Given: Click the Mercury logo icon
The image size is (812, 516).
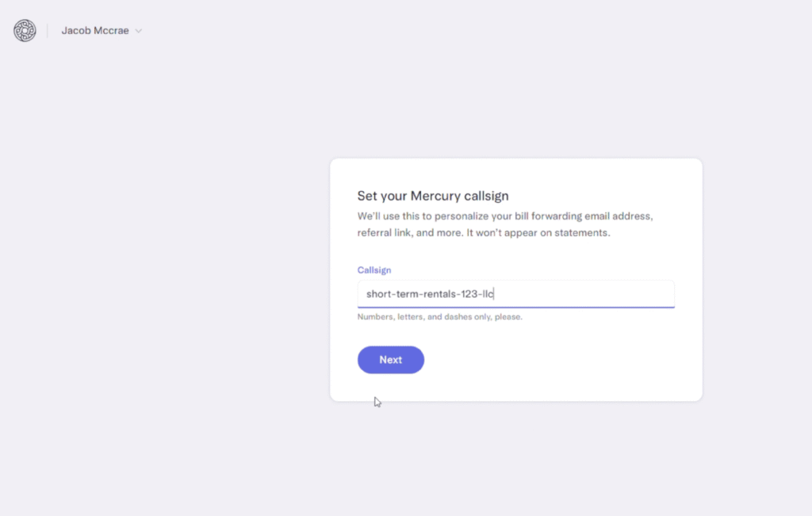Looking at the screenshot, I should point(25,31).
